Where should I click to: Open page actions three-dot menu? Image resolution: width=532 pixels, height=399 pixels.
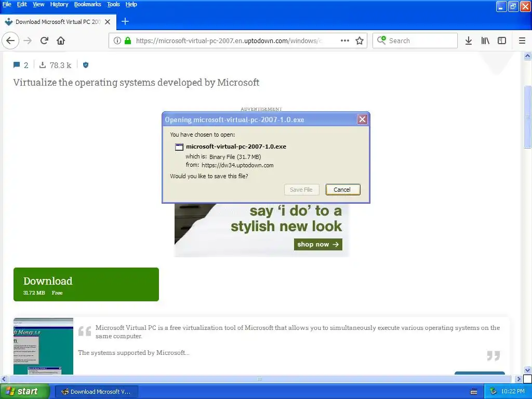coord(345,41)
